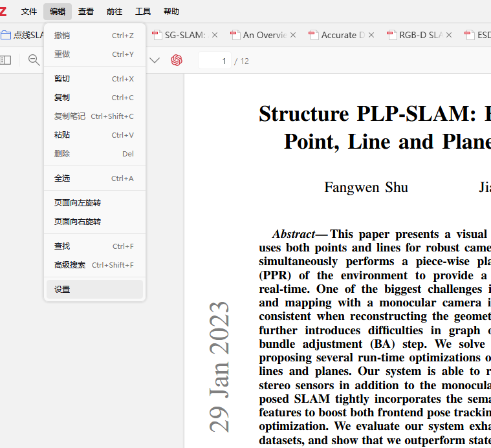Select 复制 from the edit menu
The width and height of the screenshot is (491, 448).
coord(94,98)
